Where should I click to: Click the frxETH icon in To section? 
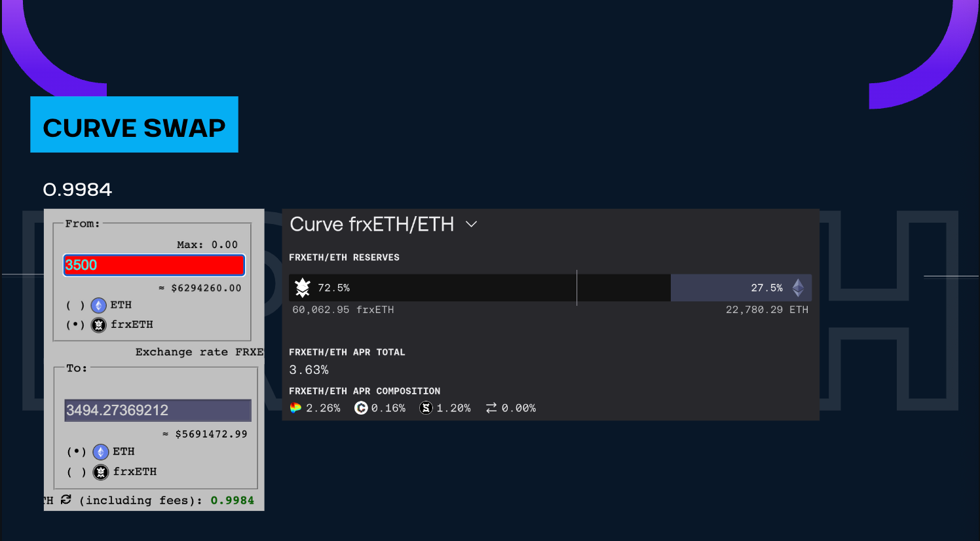101,472
